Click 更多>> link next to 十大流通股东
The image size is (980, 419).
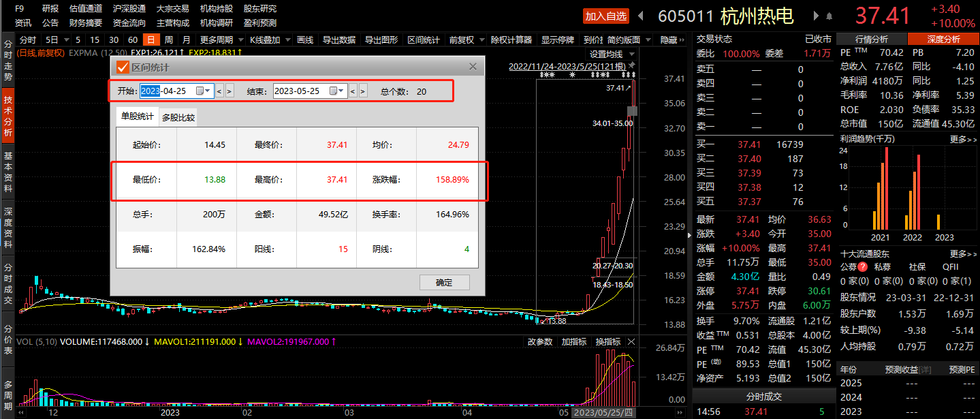(x=963, y=253)
